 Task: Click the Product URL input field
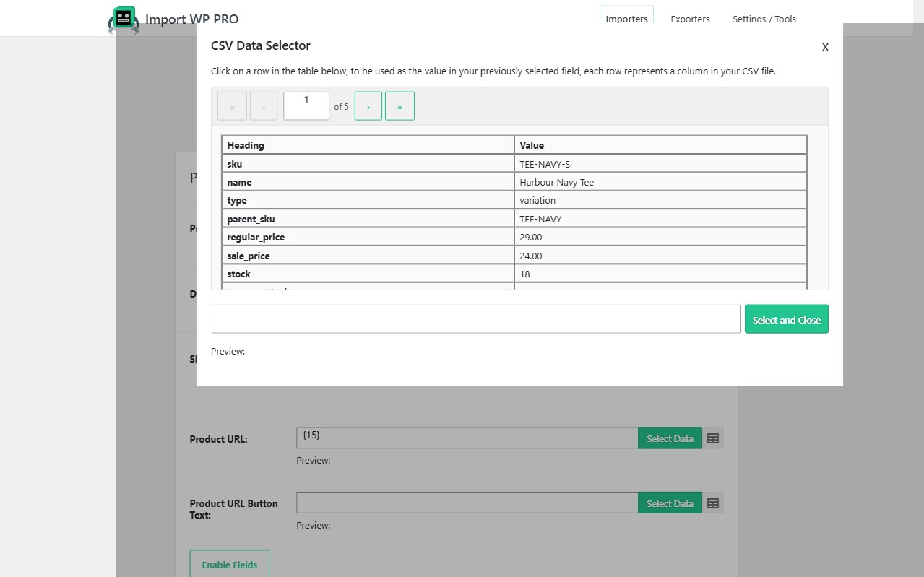[467, 438]
